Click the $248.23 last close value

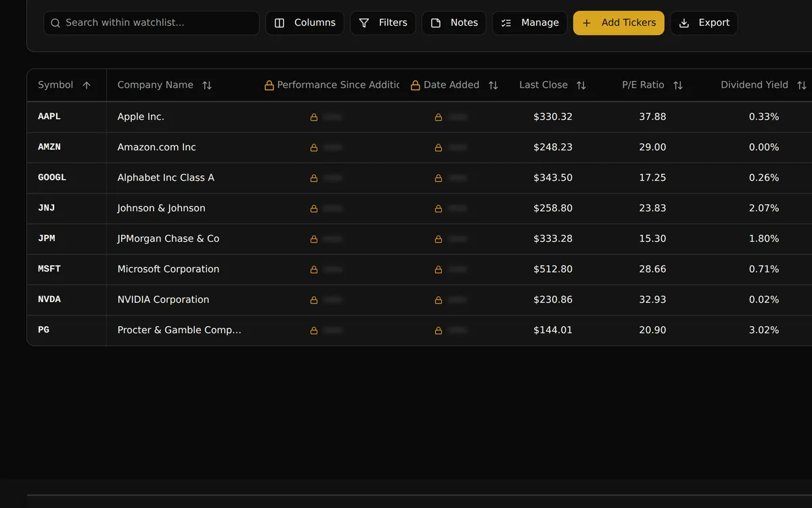coord(553,148)
